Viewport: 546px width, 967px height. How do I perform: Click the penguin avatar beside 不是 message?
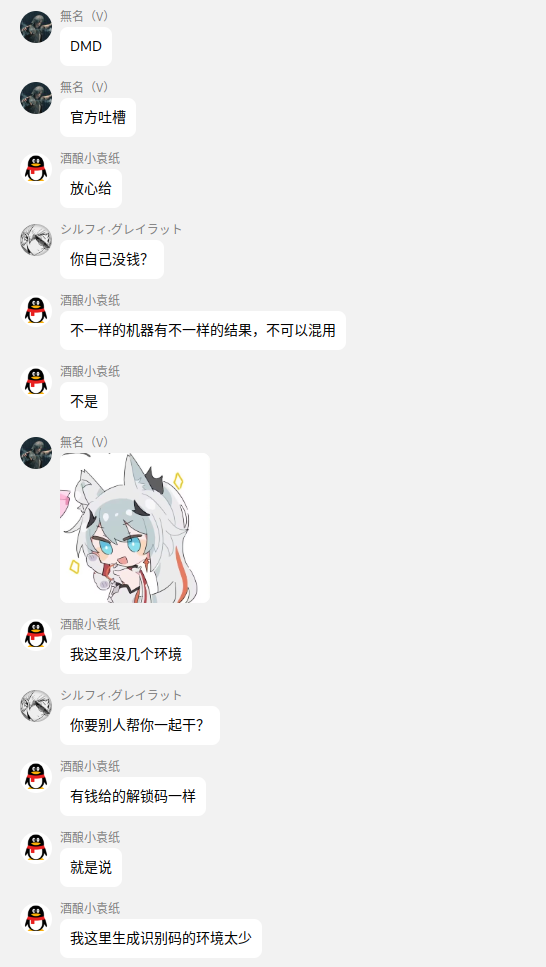[x=36, y=382]
